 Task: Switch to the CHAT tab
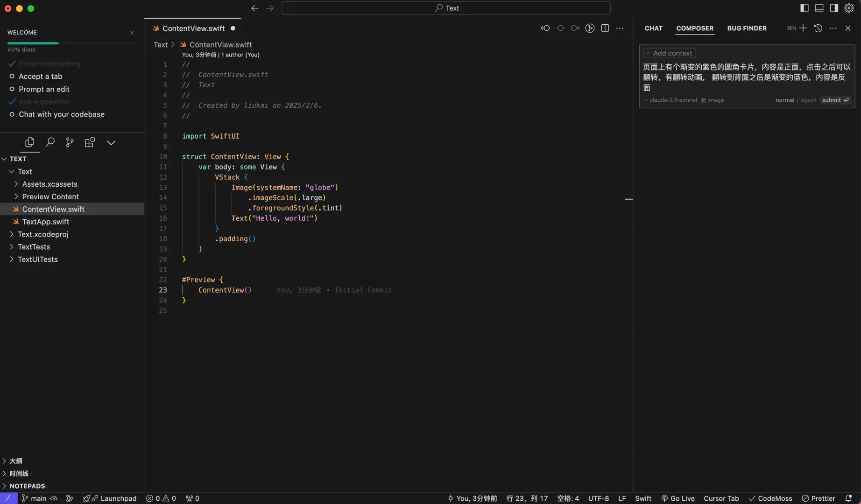tap(653, 28)
